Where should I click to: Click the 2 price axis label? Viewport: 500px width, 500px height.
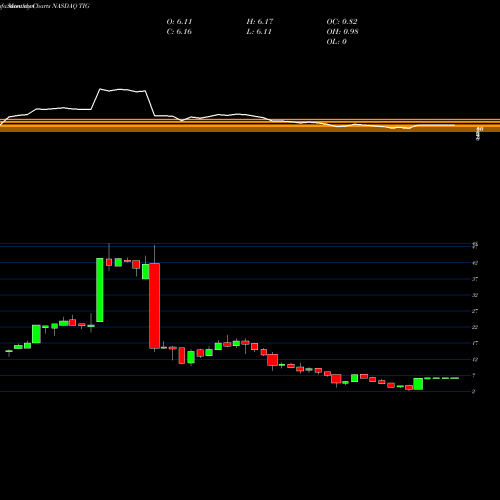click(x=474, y=392)
